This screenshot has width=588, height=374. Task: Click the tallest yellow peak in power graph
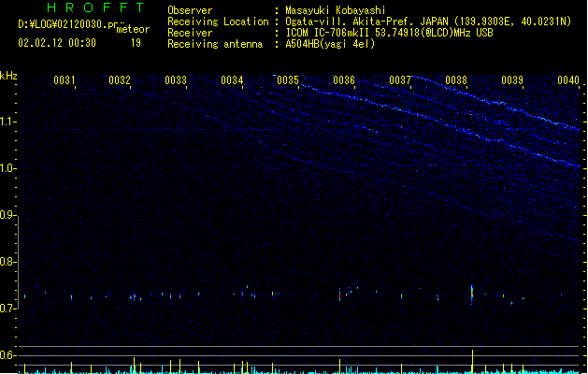pos(472,361)
